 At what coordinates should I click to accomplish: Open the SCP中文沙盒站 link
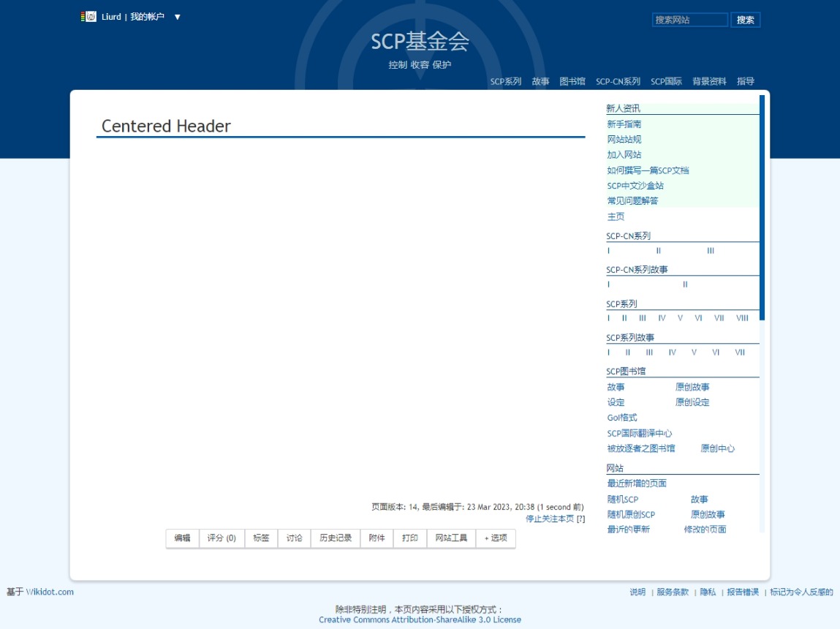click(635, 186)
